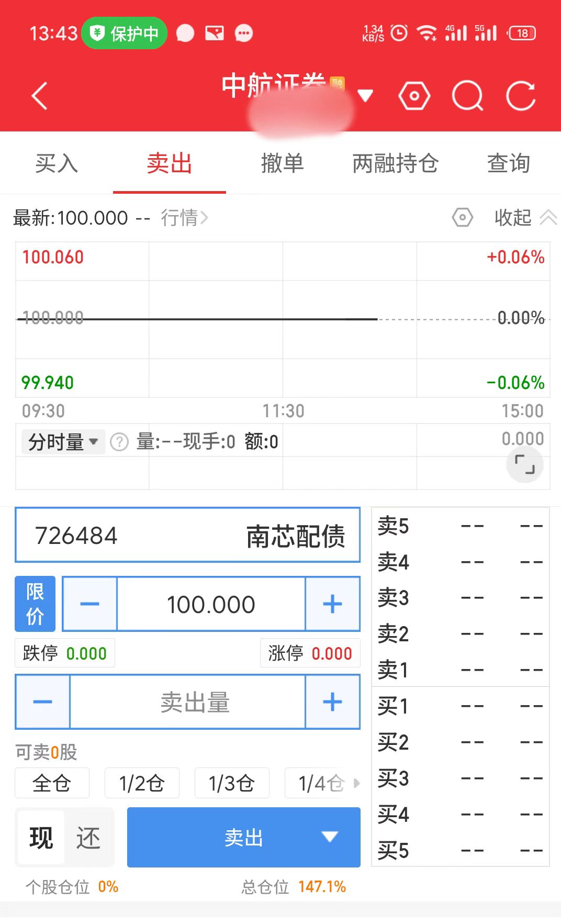Open the hexagon settings icon in header
The width and height of the screenshot is (561, 924).
pos(414,96)
